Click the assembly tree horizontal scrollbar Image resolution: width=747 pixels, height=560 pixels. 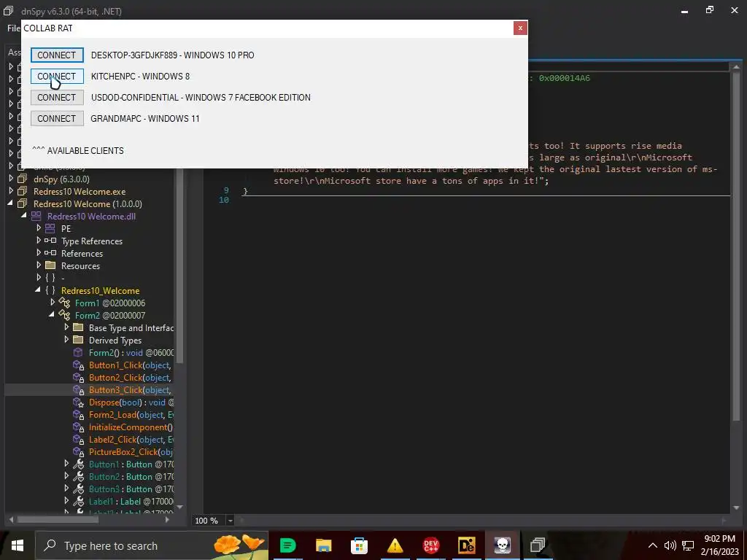click(57, 519)
